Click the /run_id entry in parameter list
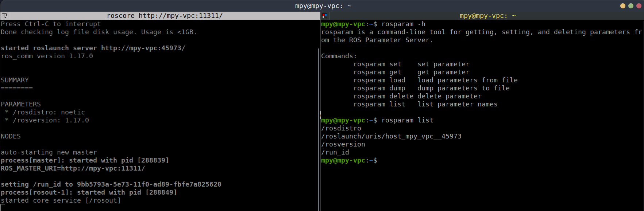 coord(335,152)
